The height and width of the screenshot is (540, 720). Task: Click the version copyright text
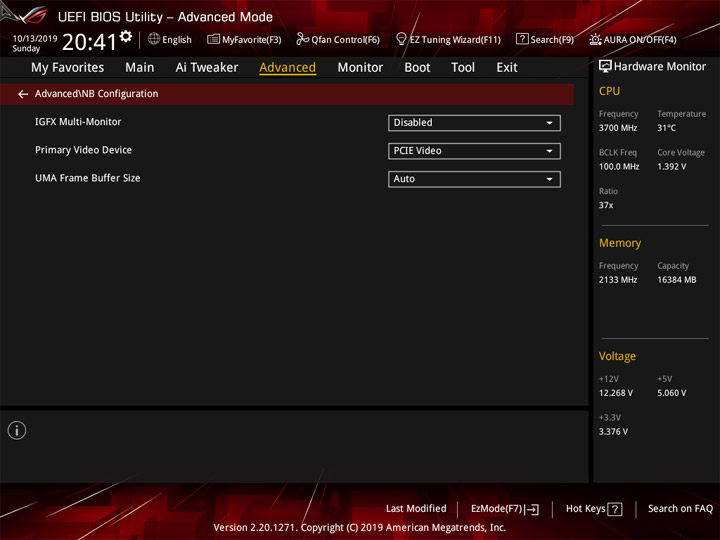[x=360, y=528]
